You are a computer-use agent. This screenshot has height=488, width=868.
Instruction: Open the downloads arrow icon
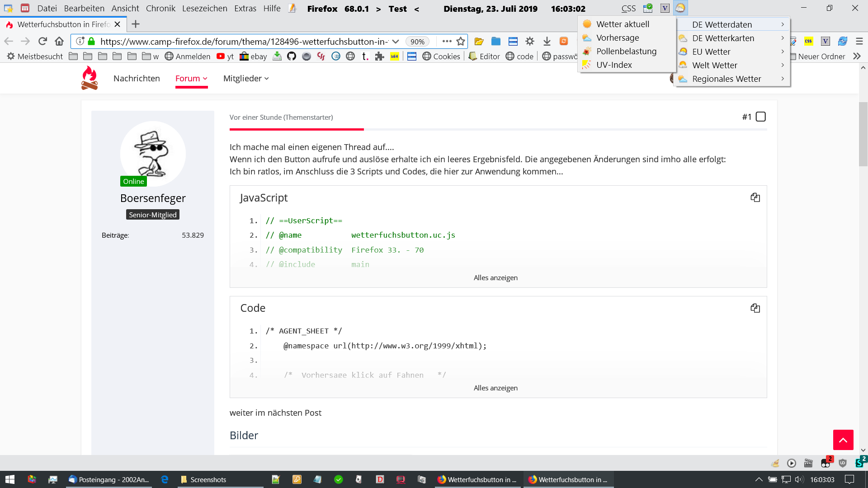[x=547, y=42]
